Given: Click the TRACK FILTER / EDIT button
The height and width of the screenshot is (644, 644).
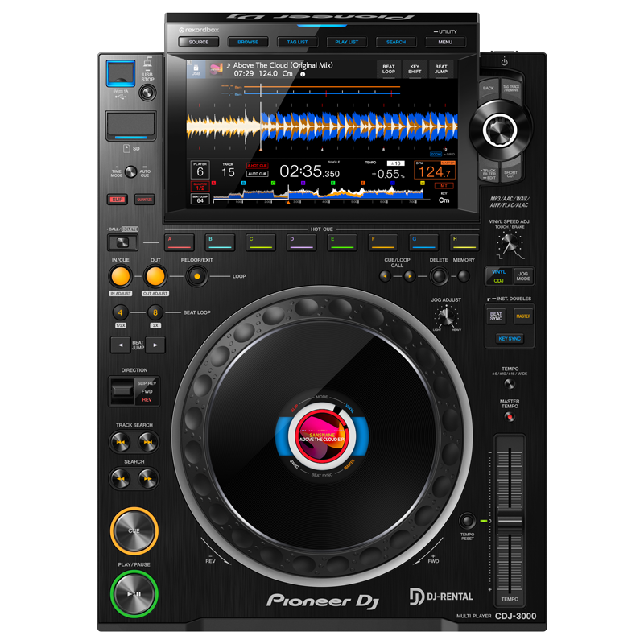Looking at the screenshot, I should pyautogui.click(x=489, y=172).
